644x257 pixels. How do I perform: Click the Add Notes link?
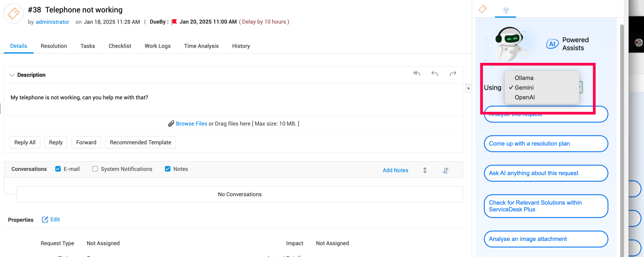(x=395, y=170)
